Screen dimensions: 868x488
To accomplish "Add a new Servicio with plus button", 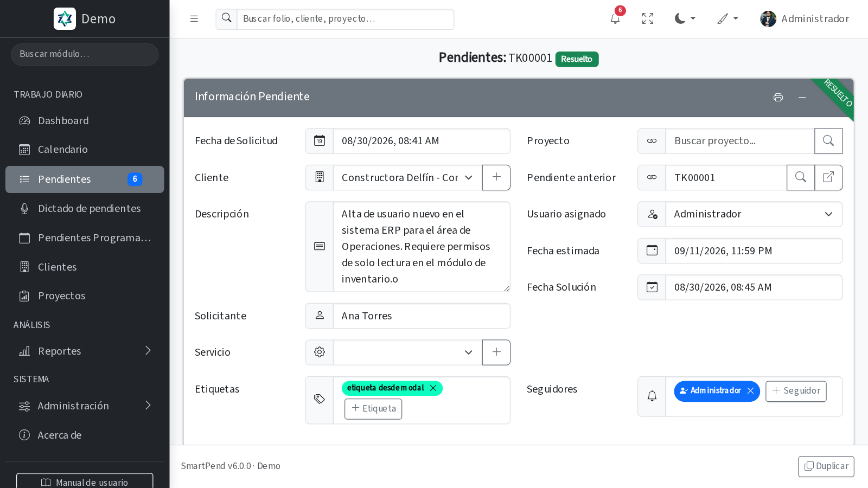I will 496,352.
